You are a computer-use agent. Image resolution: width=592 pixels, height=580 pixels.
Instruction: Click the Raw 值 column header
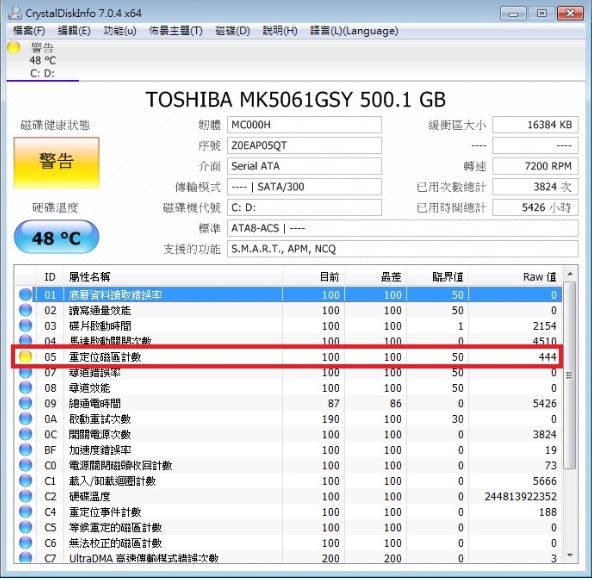[515, 277]
